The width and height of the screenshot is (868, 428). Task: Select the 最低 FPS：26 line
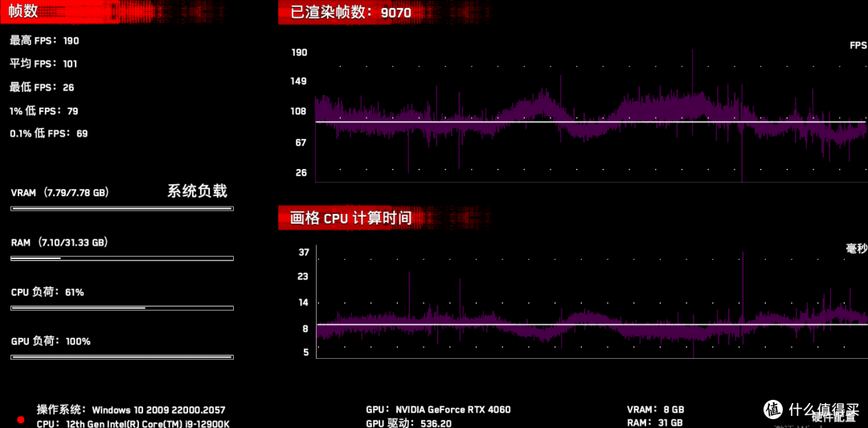tap(42, 88)
